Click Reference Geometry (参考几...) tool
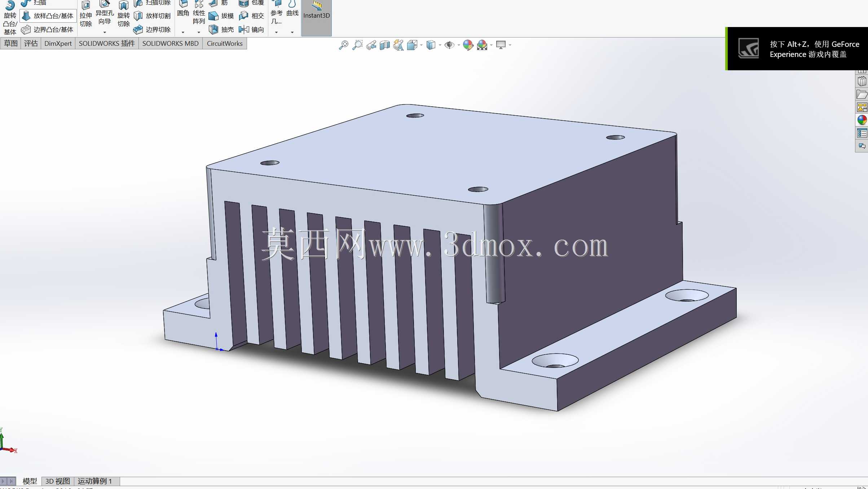The image size is (868, 489). (x=277, y=13)
